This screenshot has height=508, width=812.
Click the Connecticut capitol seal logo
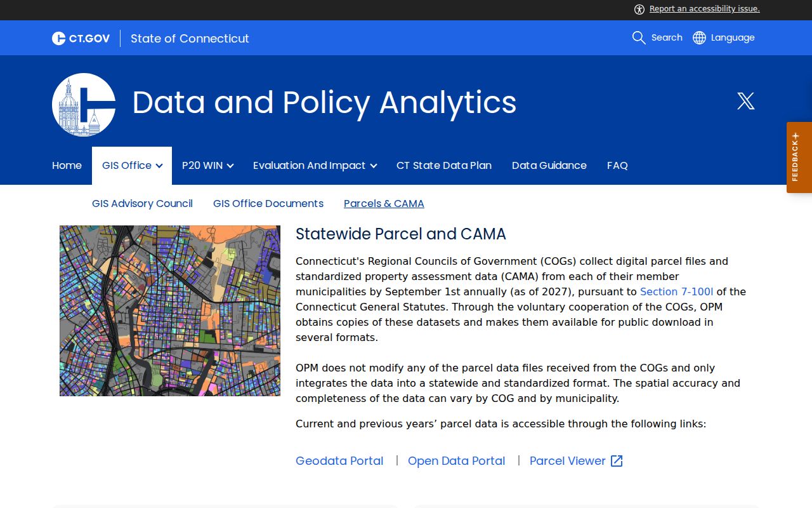pos(84,105)
